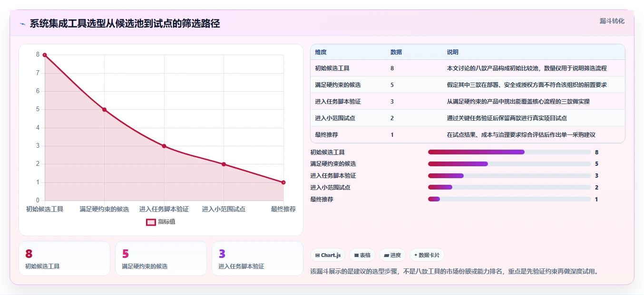Open the stat card showing 5 满足硬约束的候选
644x295 pixels.
[161, 258]
